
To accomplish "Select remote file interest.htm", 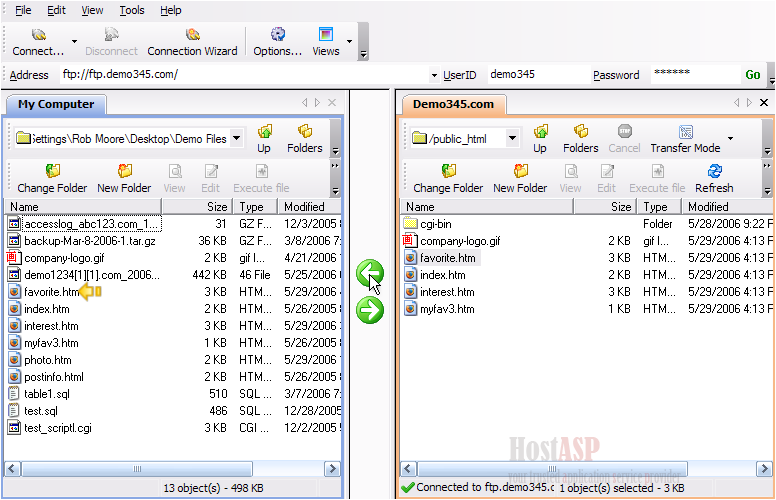I will (447, 292).
